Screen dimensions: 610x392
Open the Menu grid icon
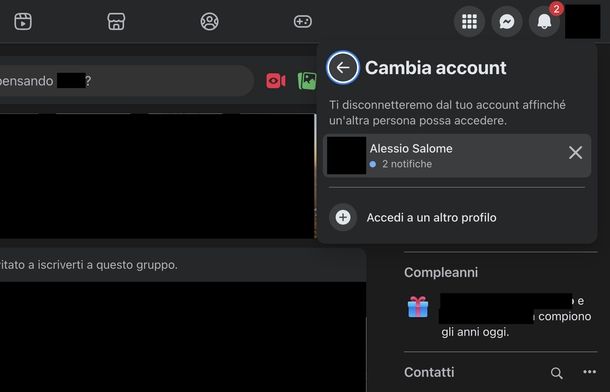pos(469,21)
